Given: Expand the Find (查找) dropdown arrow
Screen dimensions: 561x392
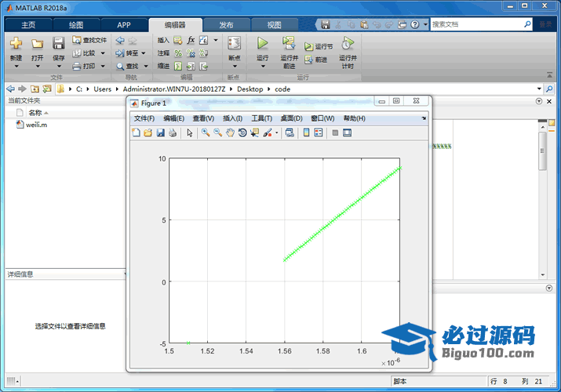Looking at the screenshot, I should [146, 66].
